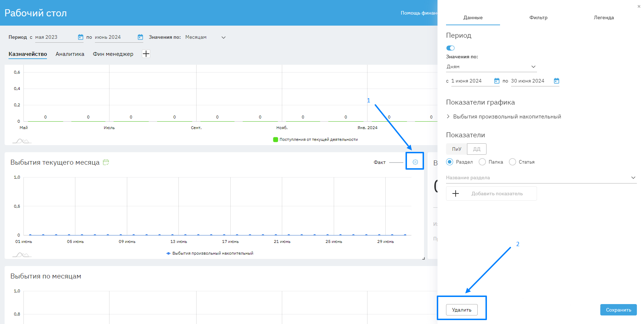Click plus icon beside Добавить показатель
Screen dimensions: 644x324
click(x=456, y=193)
